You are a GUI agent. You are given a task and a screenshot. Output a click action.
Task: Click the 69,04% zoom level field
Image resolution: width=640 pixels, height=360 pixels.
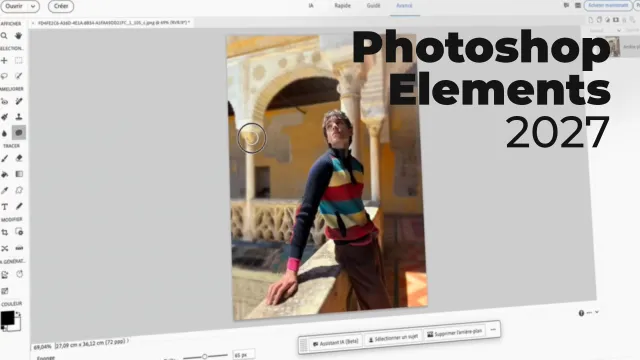tap(42, 347)
